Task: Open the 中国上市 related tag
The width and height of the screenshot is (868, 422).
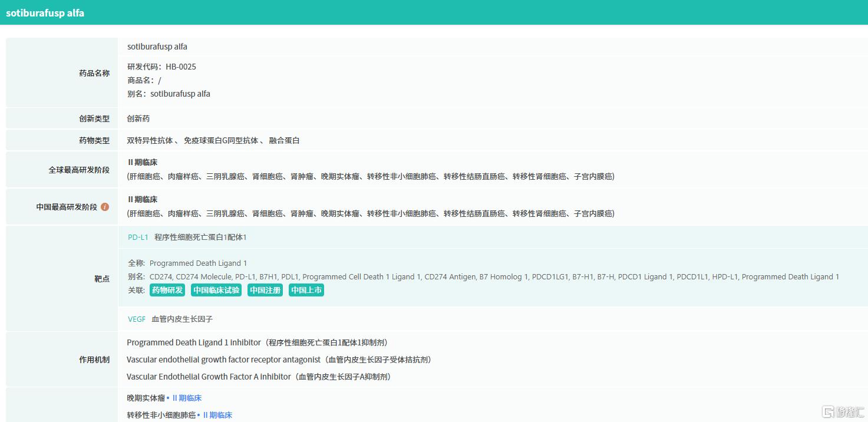Action: coord(306,290)
